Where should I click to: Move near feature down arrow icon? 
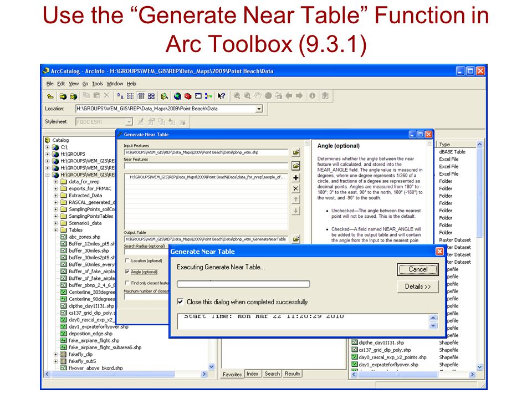tap(296, 211)
